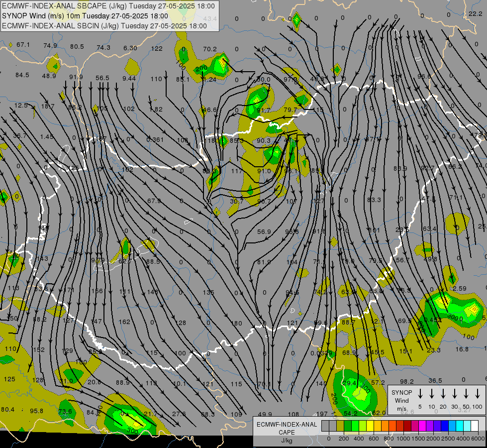This screenshot has width=487, height=448.
Task: Select the pure blue CAPE legend swatch
Action: (445, 426)
